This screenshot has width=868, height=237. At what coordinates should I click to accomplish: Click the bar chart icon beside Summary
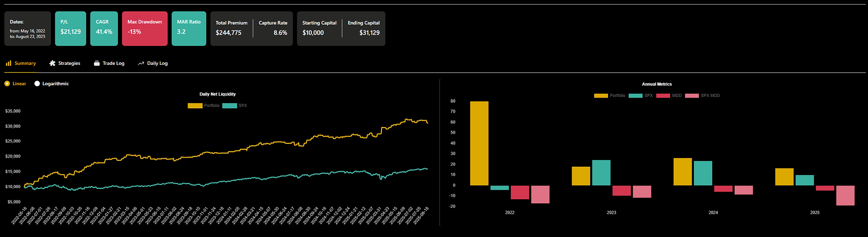[8, 64]
